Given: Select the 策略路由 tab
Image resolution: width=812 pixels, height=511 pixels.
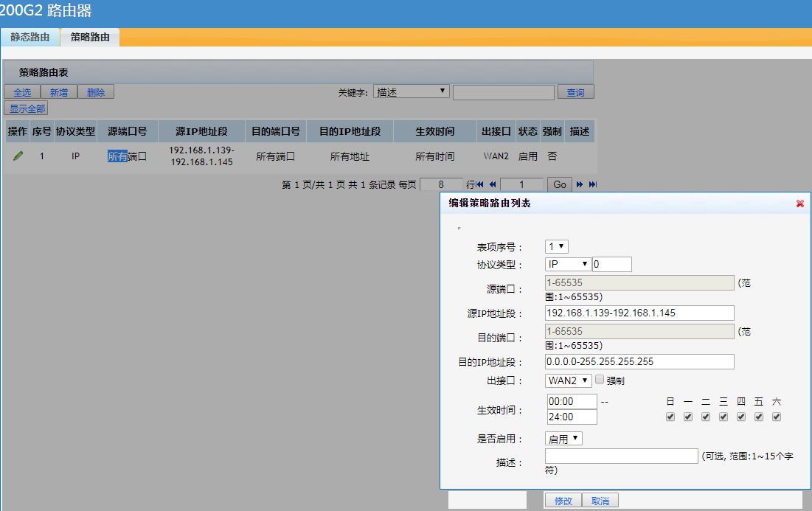Looking at the screenshot, I should 89,36.
